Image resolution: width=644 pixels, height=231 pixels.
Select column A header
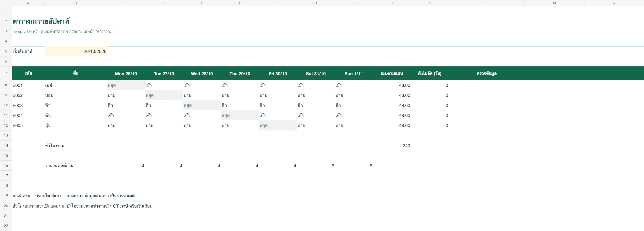pyautogui.click(x=28, y=3)
